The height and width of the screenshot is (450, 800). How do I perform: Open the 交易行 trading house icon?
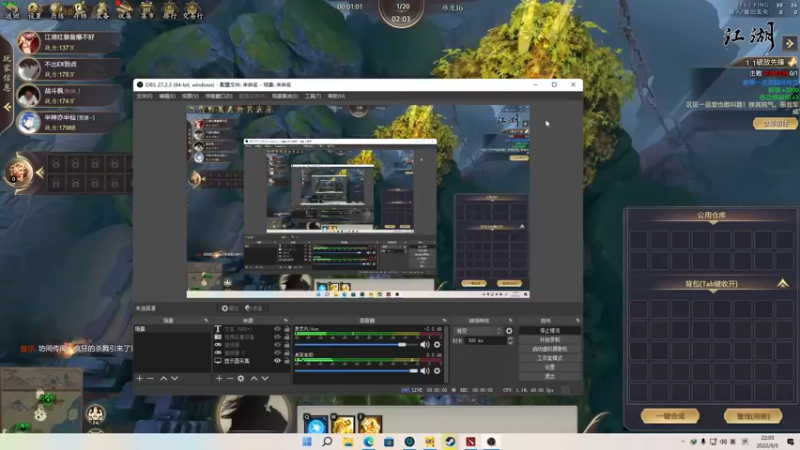tap(192, 9)
